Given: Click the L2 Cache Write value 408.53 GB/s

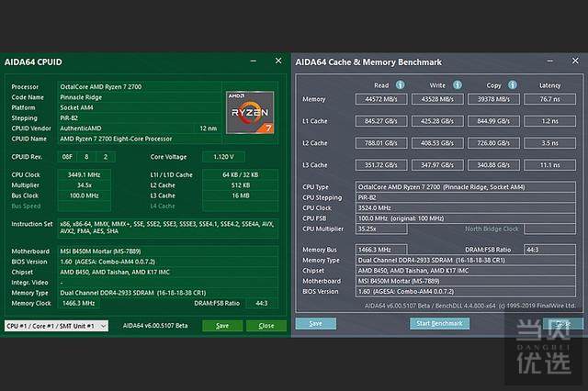Looking at the screenshot, I should (x=437, y=143).
